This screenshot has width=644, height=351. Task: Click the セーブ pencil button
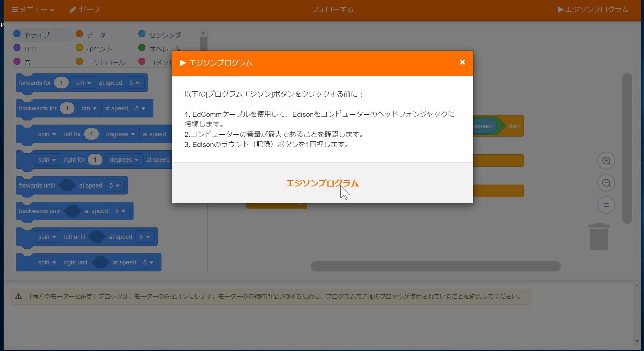(85, 10)
